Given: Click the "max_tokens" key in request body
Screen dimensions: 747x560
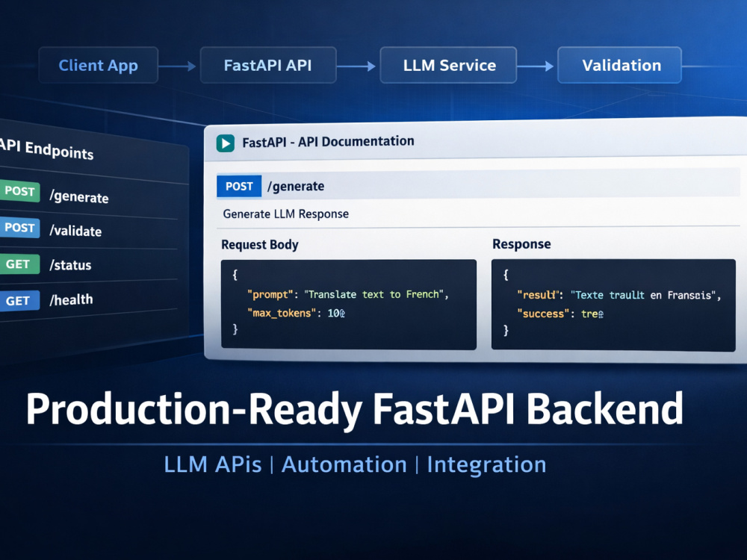Looking at the screenshot, I should click(282, 313).
